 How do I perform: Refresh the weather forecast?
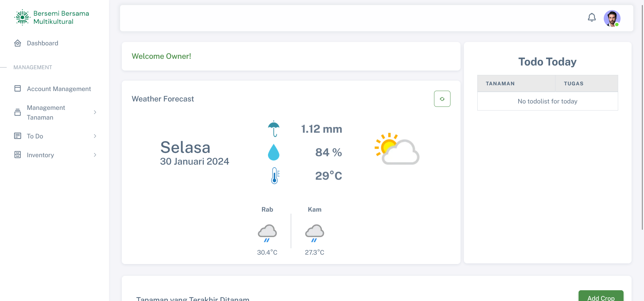click(442, 99)
